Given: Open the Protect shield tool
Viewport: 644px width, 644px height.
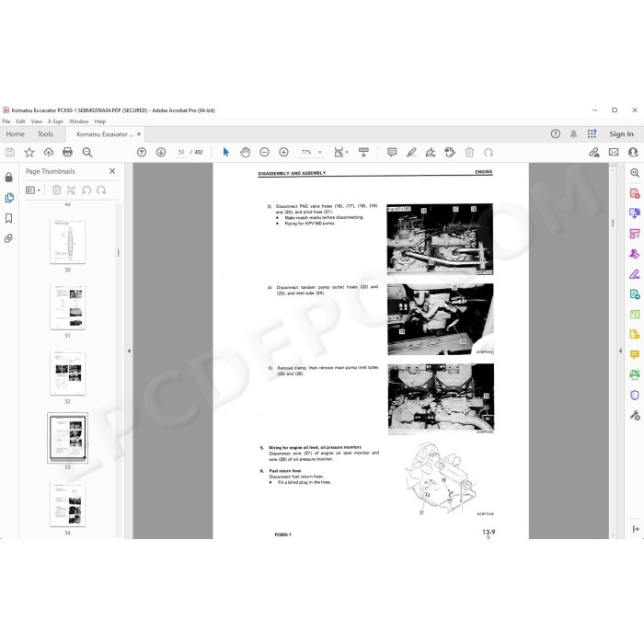Looking at the screenshot, I should tap(635, 395).
